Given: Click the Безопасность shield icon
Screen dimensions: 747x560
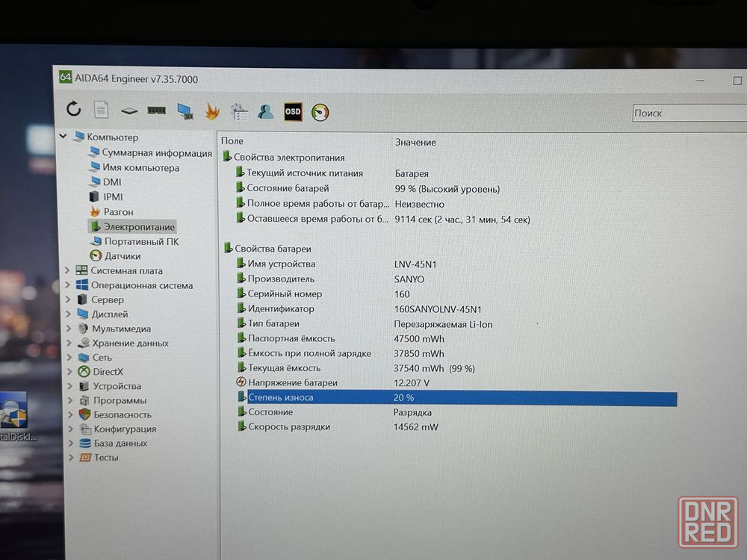Looking at the screenshot, I should tap(85, 414).
